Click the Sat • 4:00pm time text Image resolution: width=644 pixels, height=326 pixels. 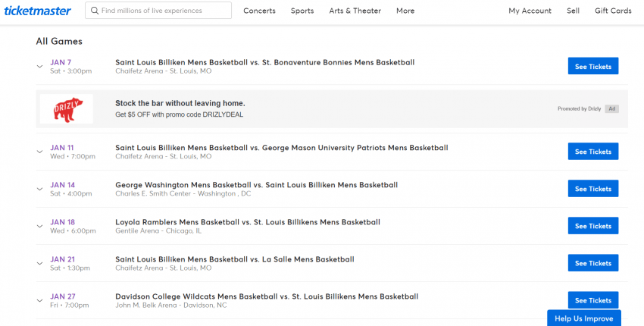point(71,193)
